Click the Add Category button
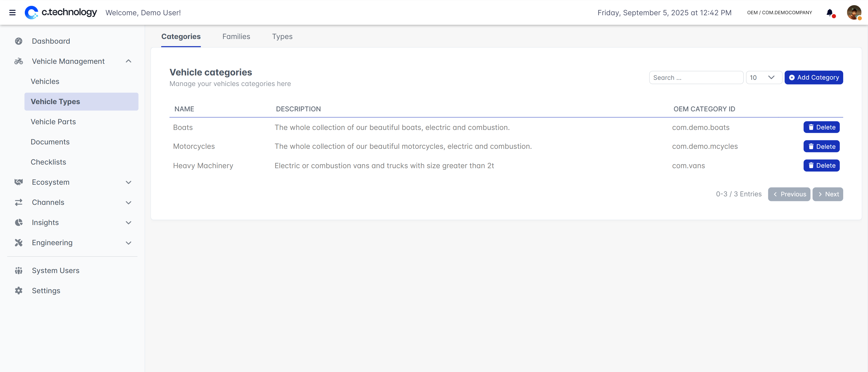The width and height of the screenshot is (868, 372). 813,78
